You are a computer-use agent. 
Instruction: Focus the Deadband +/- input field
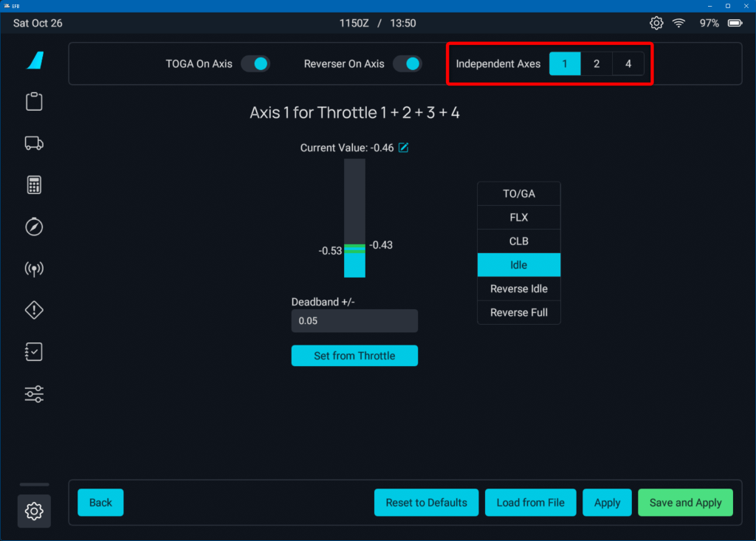tap(354, 321)
